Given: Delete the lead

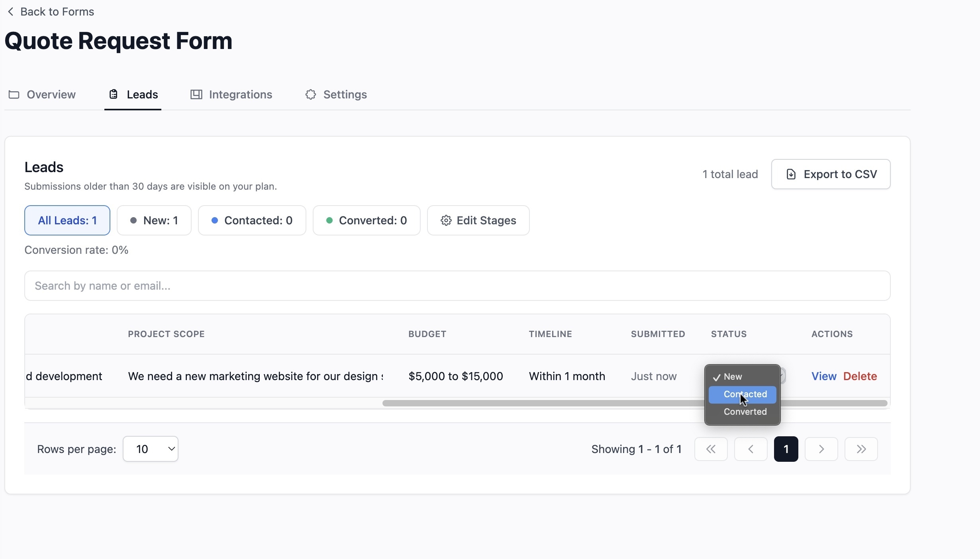Looking at the screenshot, I should tap(860, 376).
